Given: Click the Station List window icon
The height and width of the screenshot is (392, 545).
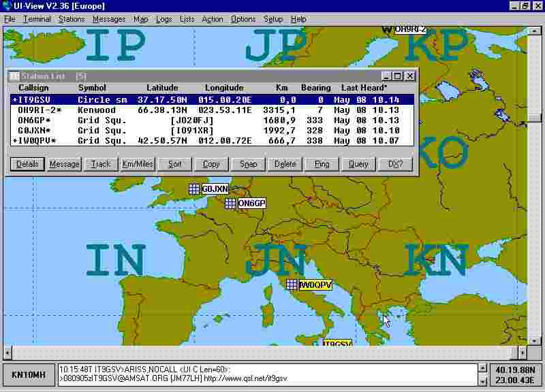Looking at the screenshot, I should pos(14,76).
